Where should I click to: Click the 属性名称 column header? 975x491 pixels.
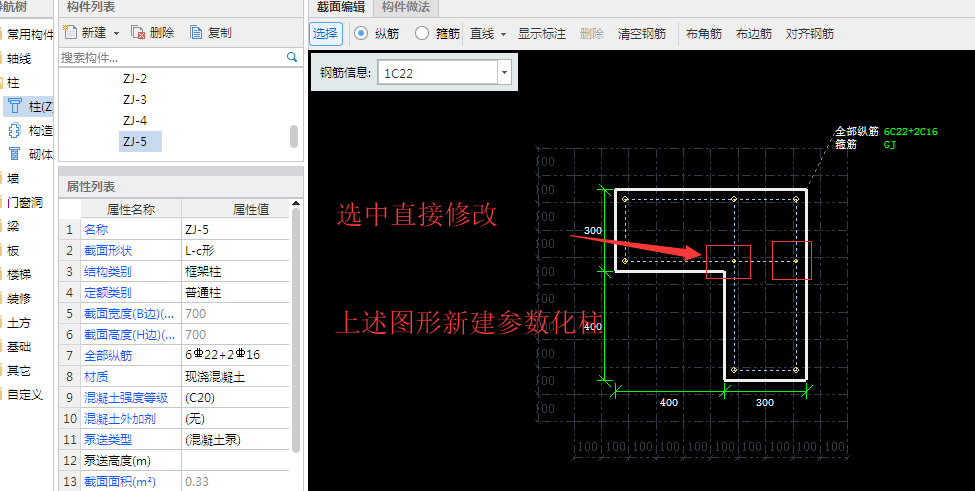(x=131, y=209)
